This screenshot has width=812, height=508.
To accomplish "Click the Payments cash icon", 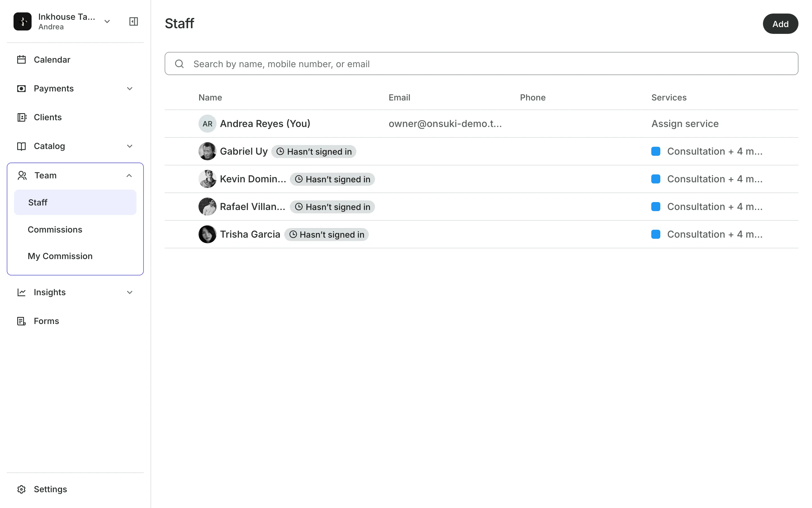I will tap(21, 88).
